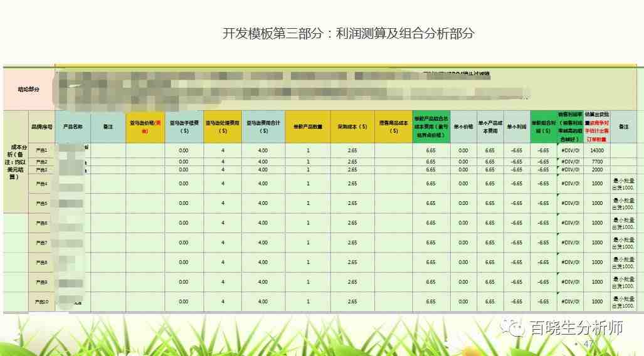The width and height of the screenshot is (644, 356).
Task: Click the 产品名称 column header
Action: (73, 127)
